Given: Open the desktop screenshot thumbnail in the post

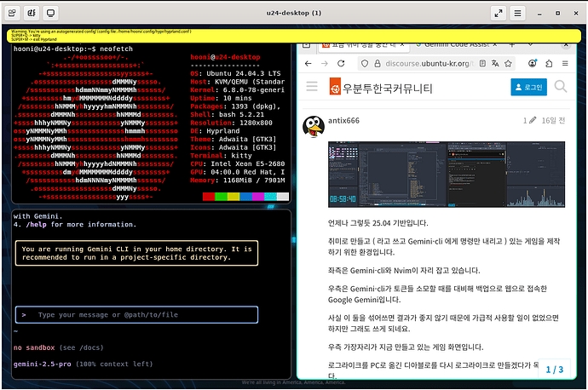Looking at the screenshot, I should point(435,175).
